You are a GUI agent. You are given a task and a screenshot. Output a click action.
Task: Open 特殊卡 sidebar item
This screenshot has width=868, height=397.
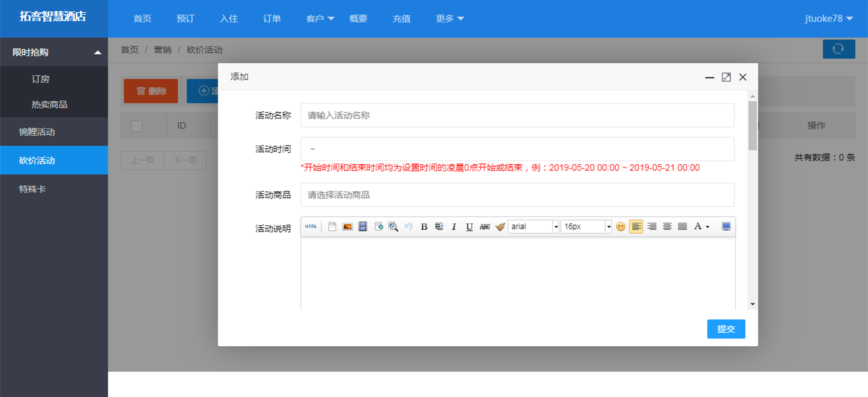tap(54, 189)
